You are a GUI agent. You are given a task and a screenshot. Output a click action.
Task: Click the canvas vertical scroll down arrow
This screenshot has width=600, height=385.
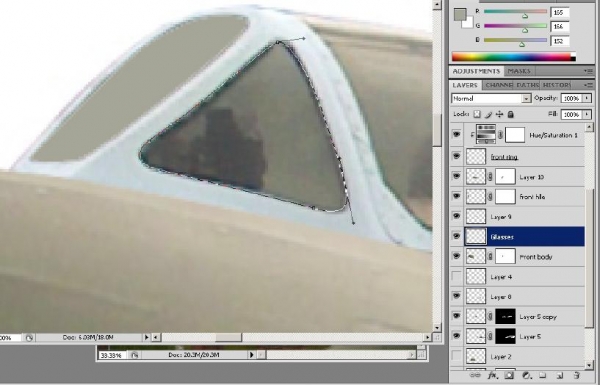click(x=437, y=328)
